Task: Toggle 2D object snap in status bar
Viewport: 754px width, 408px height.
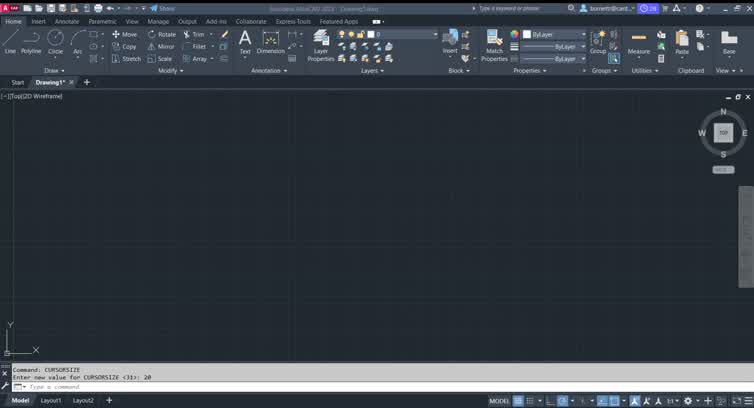Action: pos(614,401)
